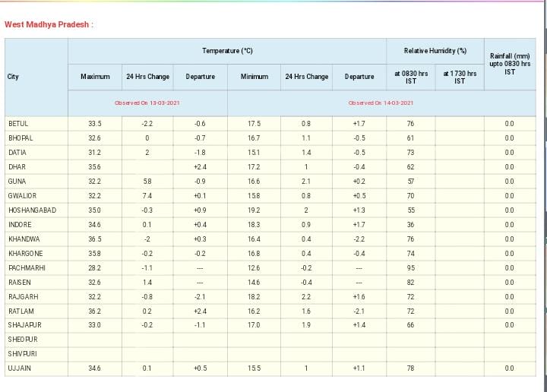Select the BHOPAL city name
This screenshot has height=392, width=547.
(x=21, y=138)
